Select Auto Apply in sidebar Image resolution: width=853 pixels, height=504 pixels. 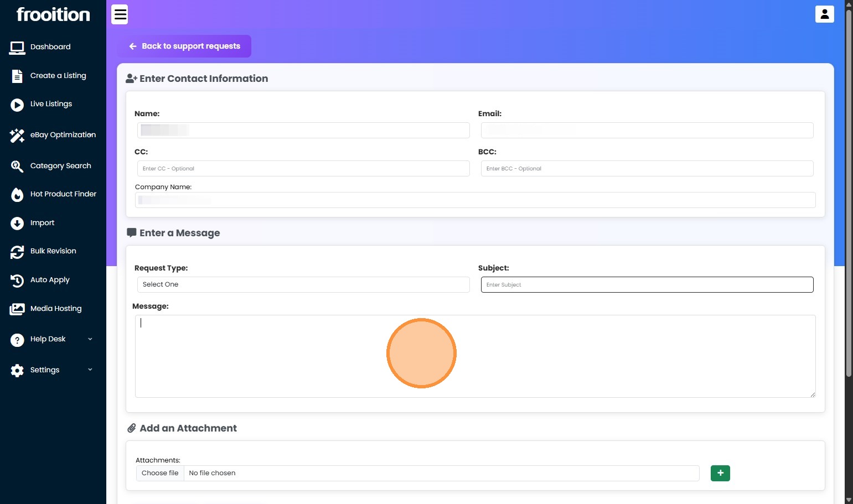(50, 280)
